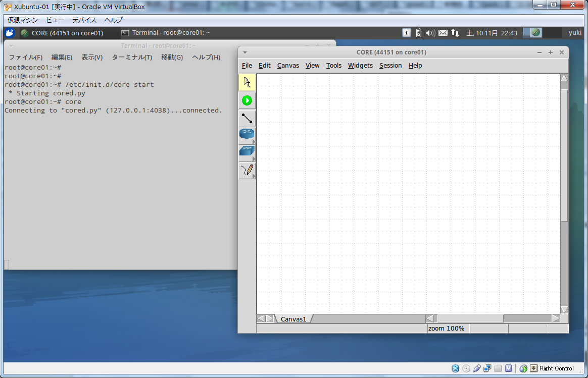Choose the switch link-layer node tool

pos(247,152)
